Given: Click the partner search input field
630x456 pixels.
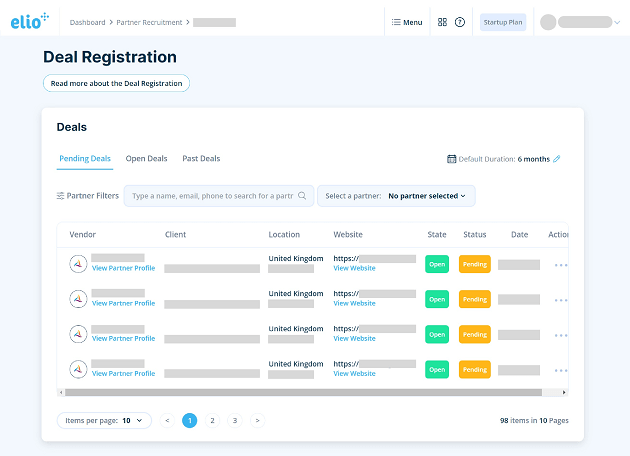Looking at the screenshot, I should click(219, 196).
